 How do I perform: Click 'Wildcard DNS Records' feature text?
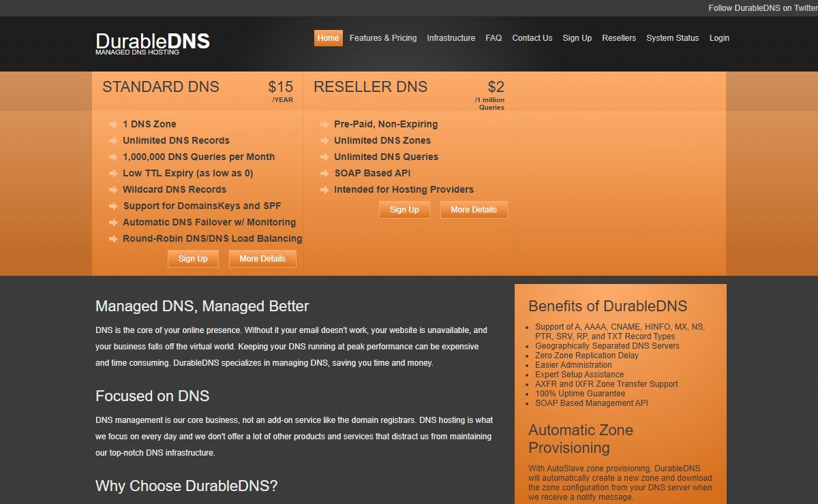pyautogui.click(x=175, y=189)
